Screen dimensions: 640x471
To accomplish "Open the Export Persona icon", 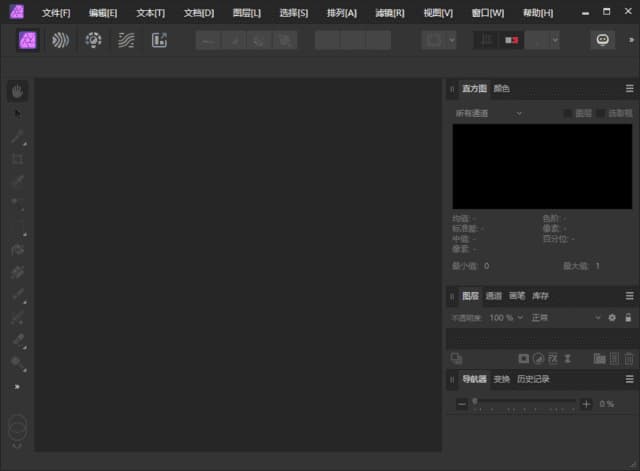I will 159,40.
